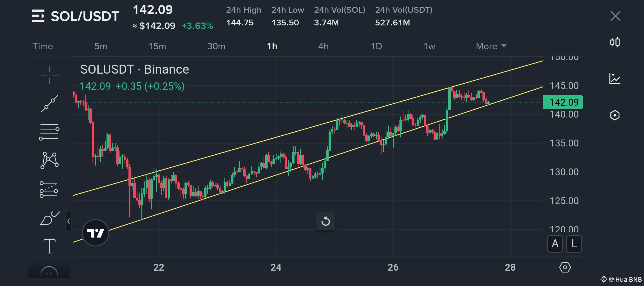The image size is (644, 286).
Task: Open the forecast position measurement tool
Action: click(49, 189)
